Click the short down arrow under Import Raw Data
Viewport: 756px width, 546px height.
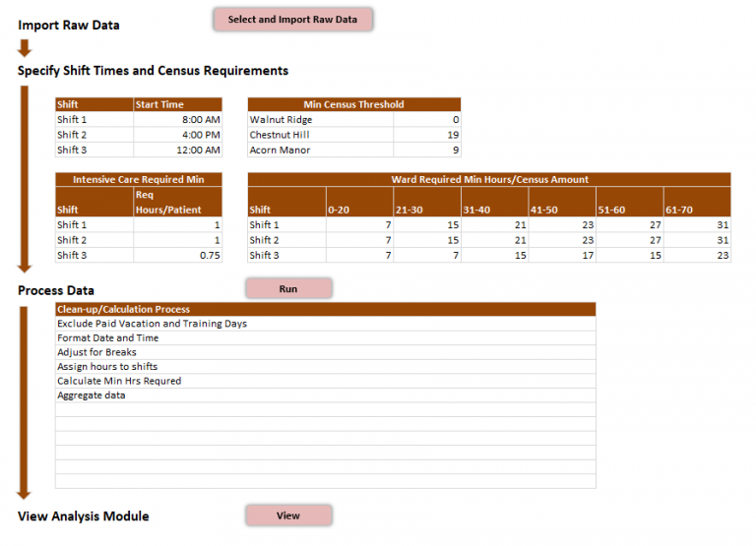(x=25, y=47)
